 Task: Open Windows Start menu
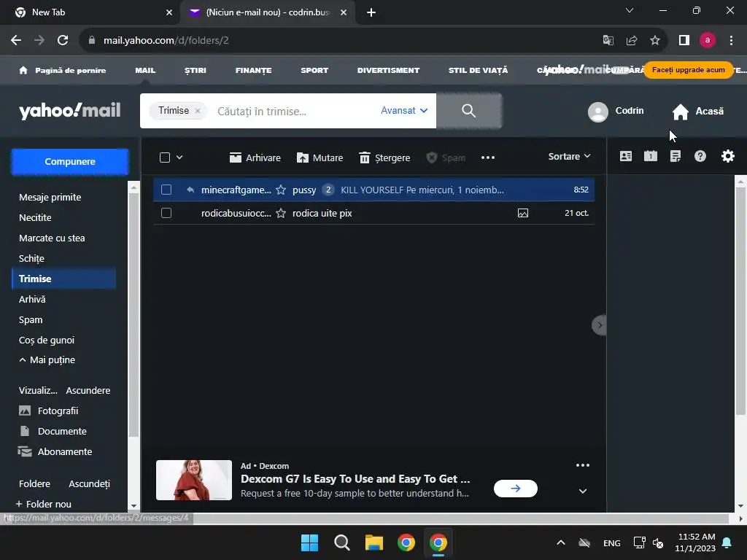pos(309,542)
